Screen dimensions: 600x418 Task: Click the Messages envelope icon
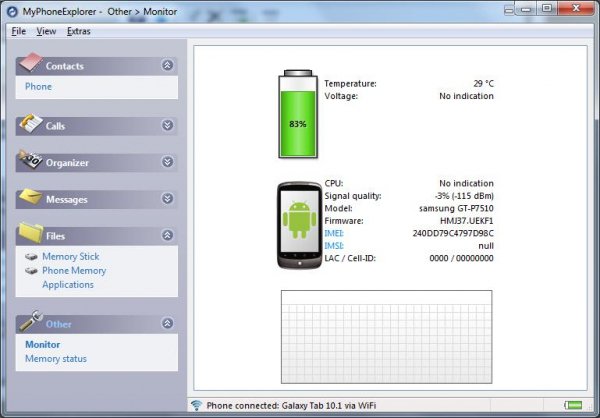click(31, 196)
